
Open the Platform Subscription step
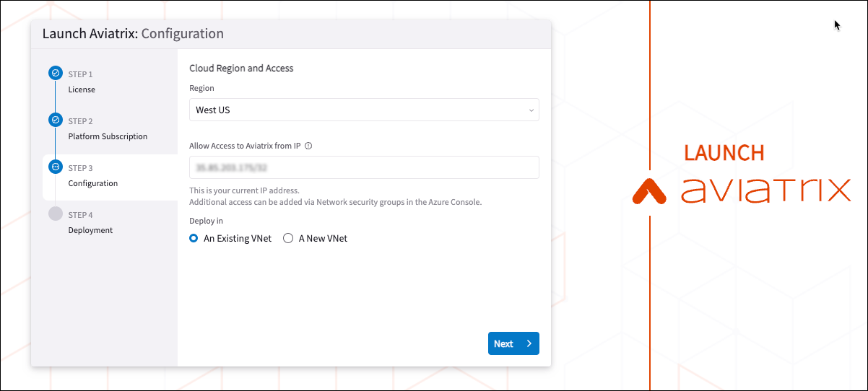click(108, 136)
